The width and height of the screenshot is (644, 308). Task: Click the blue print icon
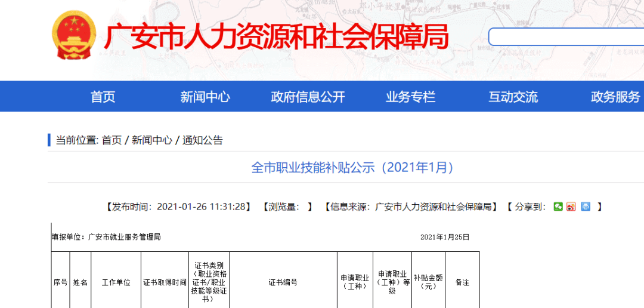tap(586, 207)
